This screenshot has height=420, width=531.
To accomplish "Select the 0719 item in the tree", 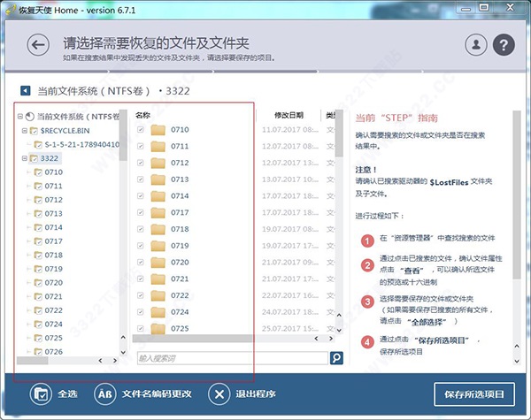I will 54,269.
